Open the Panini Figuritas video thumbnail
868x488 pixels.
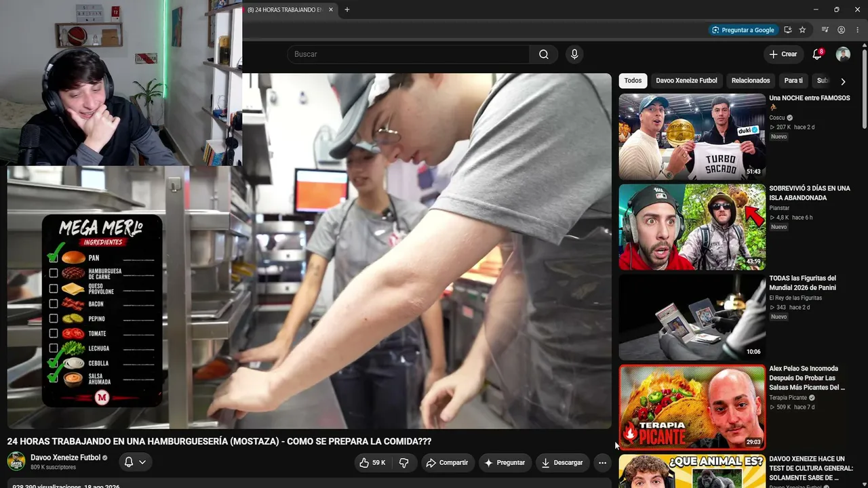692,317
